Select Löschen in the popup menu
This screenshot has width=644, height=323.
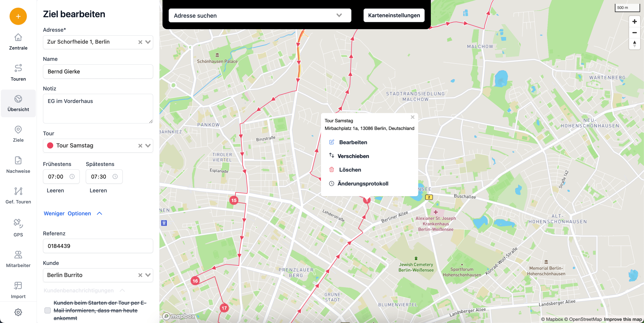[350, 170]
